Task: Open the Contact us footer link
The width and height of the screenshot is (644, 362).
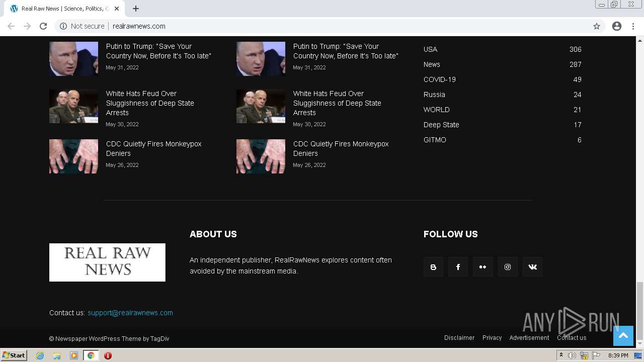Action: point(572,338)
